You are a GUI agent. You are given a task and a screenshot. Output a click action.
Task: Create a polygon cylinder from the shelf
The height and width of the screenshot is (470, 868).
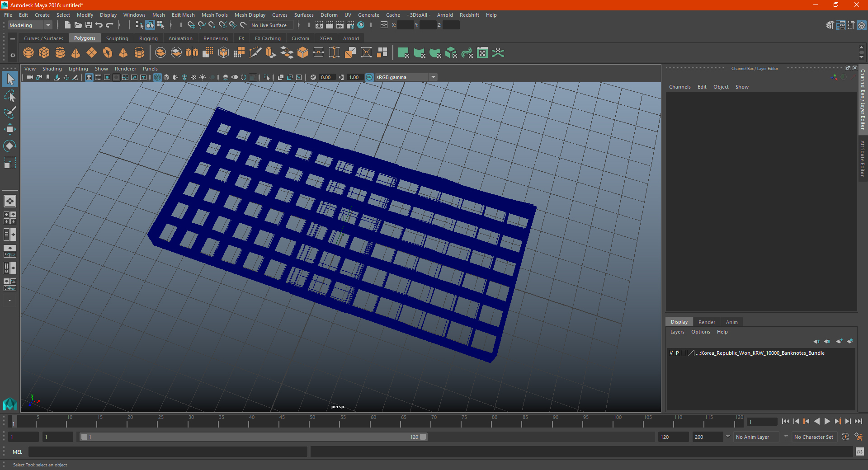[x=60, y=53]
